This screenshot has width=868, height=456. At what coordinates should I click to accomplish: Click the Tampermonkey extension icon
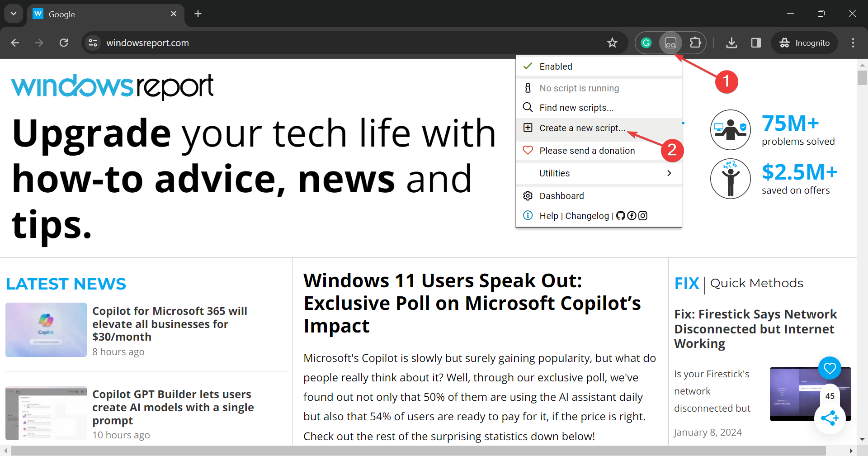670,43
